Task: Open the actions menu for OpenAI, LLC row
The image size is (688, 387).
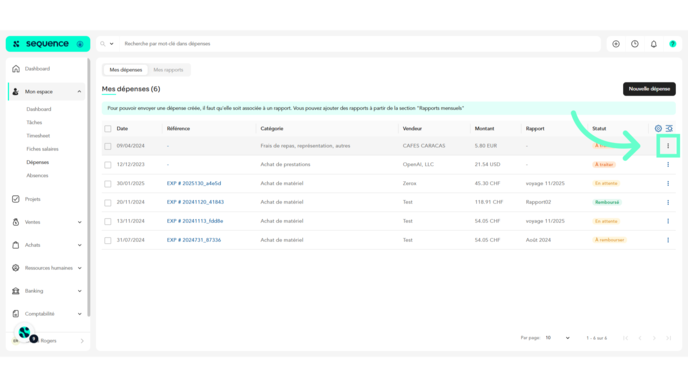Action: point(668,165)
